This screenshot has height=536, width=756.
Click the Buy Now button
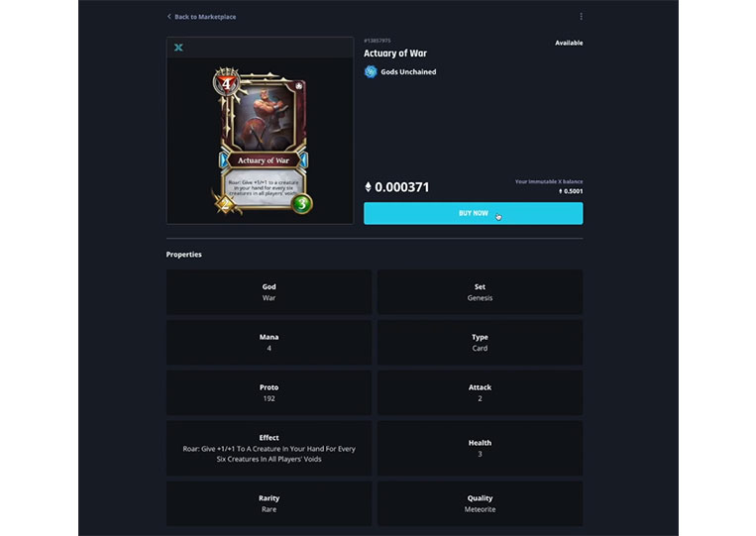(x=473, y=213)
